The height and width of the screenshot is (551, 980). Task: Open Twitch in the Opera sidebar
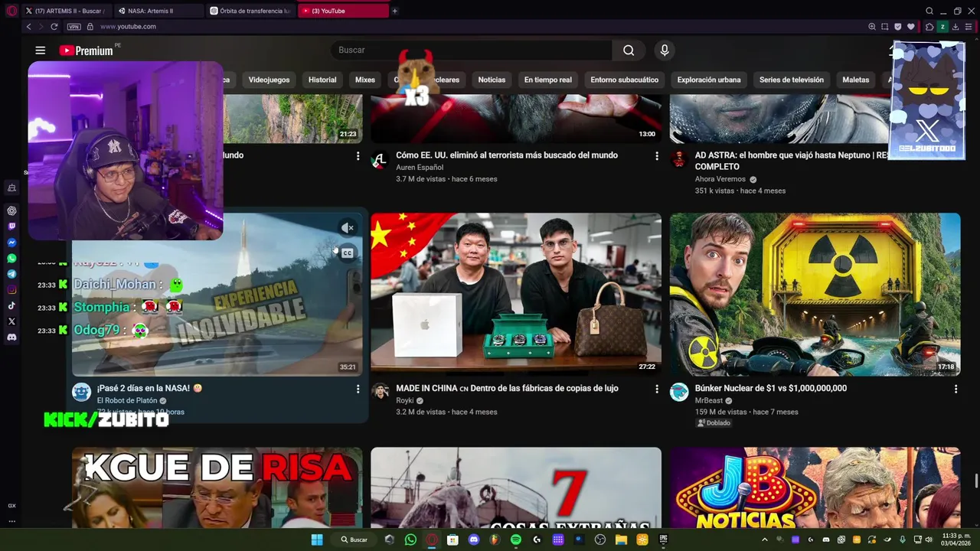pos(11,227)
